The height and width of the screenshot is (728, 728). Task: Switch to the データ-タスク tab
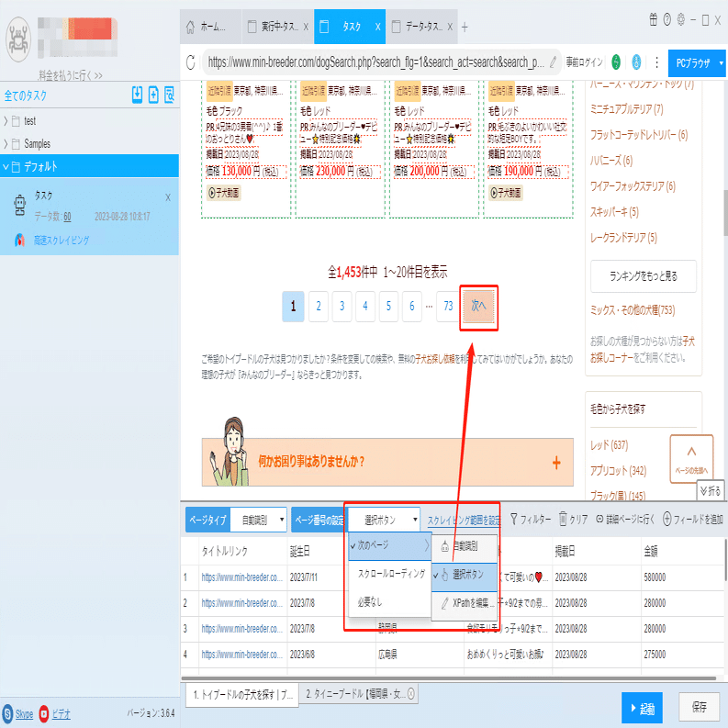coord(420,27)
